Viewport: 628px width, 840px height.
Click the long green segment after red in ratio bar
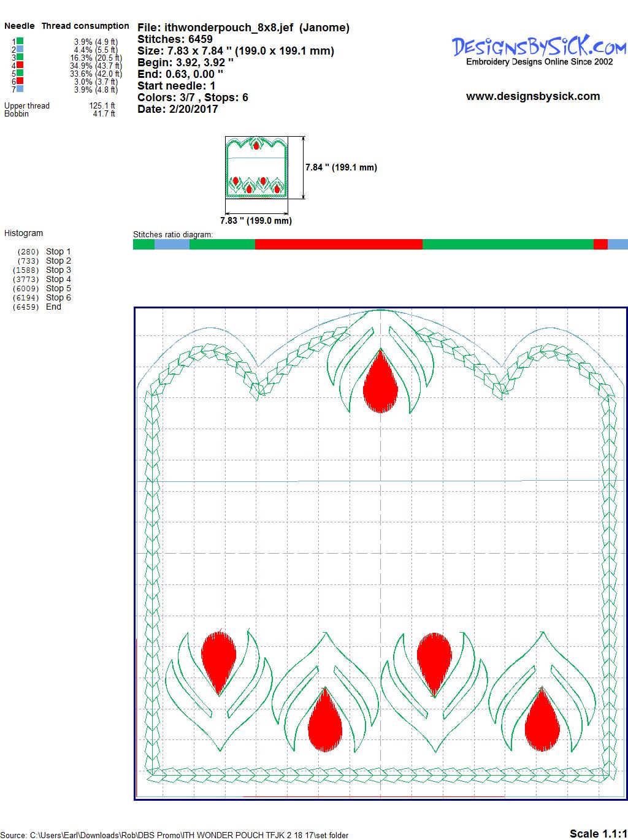[x=508, y=245]
